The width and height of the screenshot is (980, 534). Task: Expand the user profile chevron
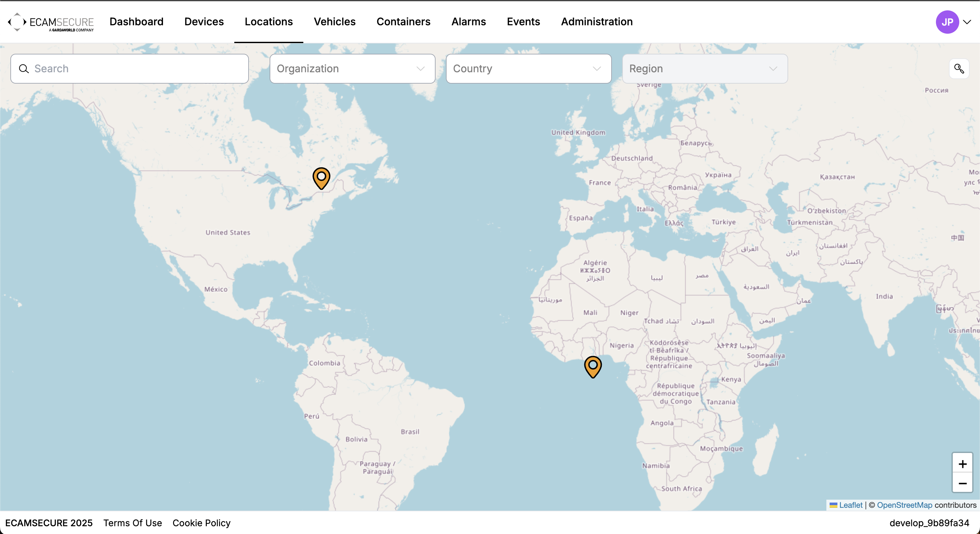tap(967, 22)
